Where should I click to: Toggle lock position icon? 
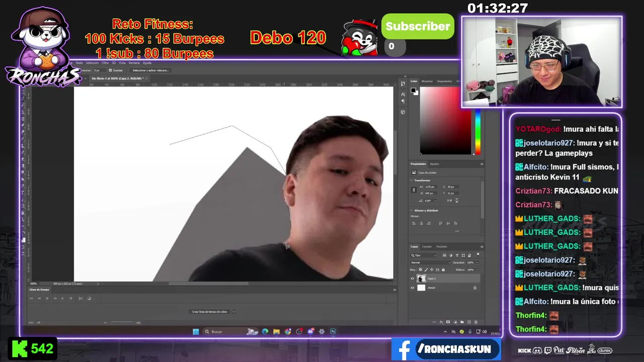[432, 269]
